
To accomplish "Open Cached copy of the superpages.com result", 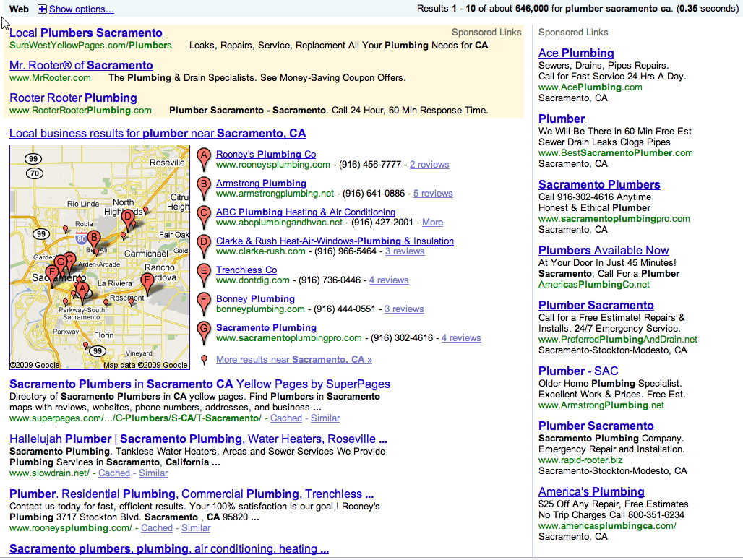I will pyautogui.click(x=285, y=418).
